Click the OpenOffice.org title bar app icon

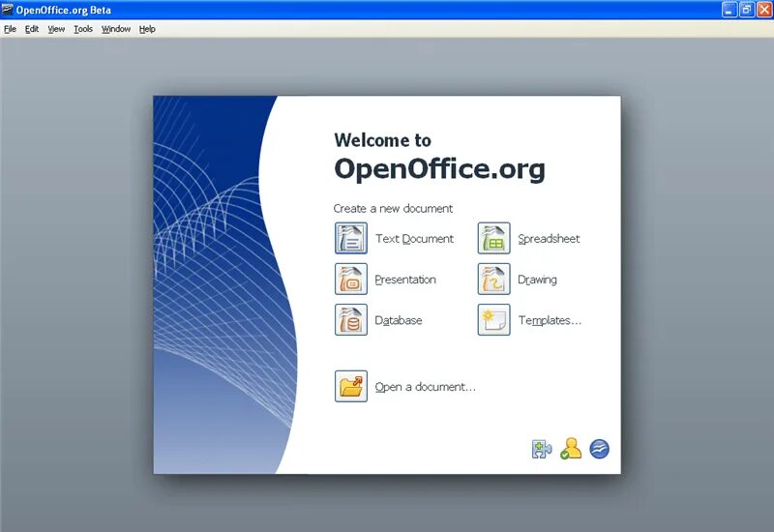tap(8, 10)
